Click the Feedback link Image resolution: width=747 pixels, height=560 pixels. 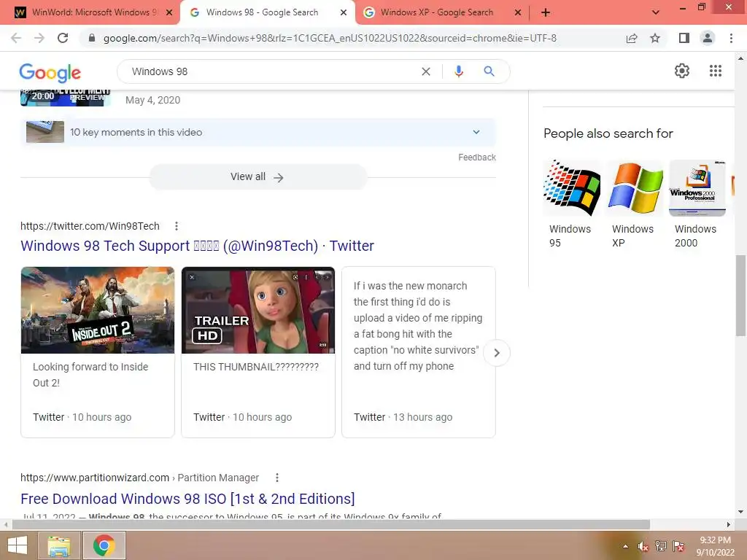tap(477, 157)
